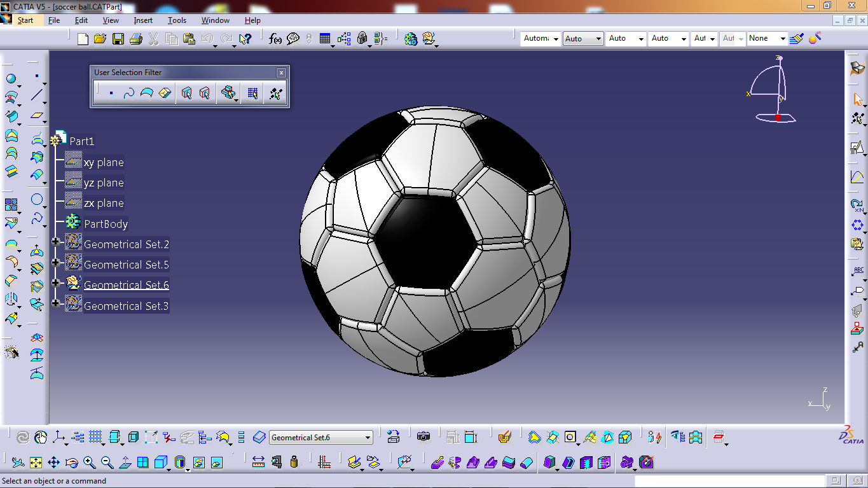Screen dimensions: 868x488
Task: Click the Measure Between ruler icon
Action: point(258,463)
